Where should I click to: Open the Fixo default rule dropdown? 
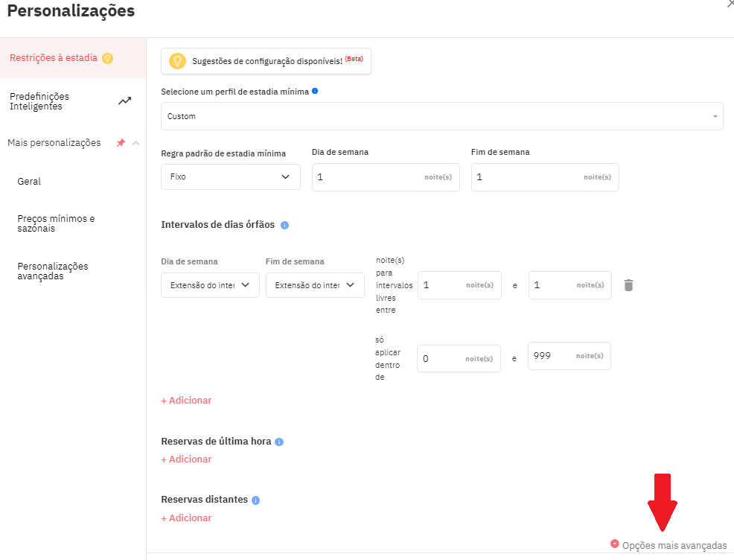230,177
